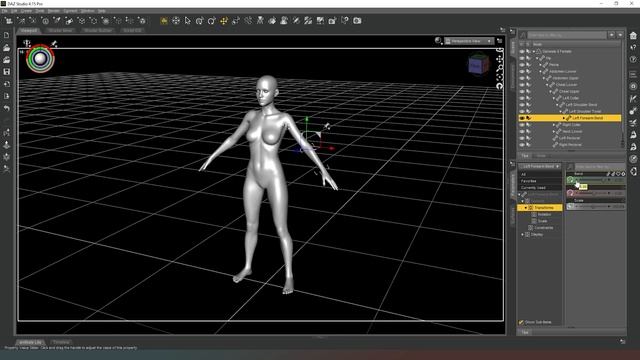Screen dimensions: 640x360
Task: Click the Scene Navigator tool icon
Action: (176, 20)
